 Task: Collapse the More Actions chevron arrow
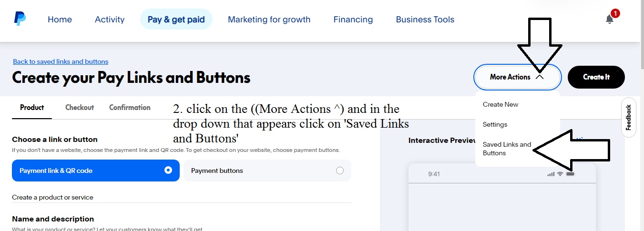(540, 77)
